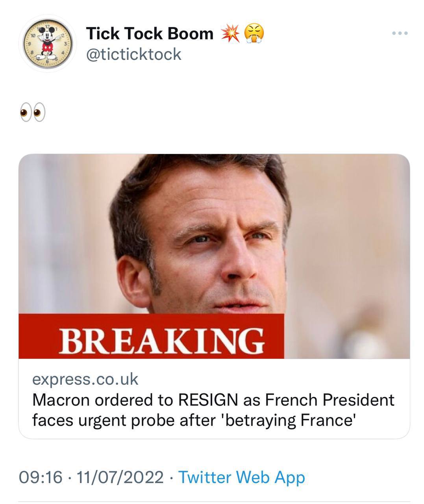The height and width of the screenshot is (504, 424).
Task: Click the collision emoji beside display name
Action: [231, 34]
